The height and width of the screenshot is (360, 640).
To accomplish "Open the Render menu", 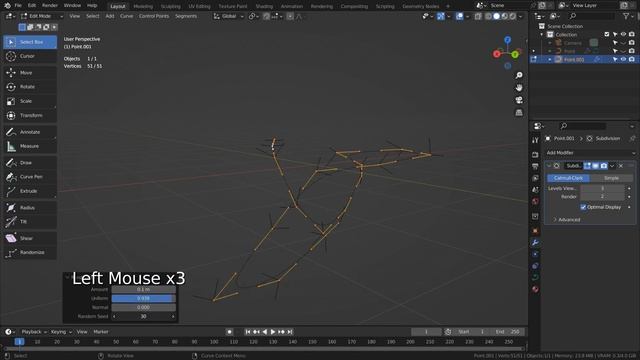I will click(50, 6).
